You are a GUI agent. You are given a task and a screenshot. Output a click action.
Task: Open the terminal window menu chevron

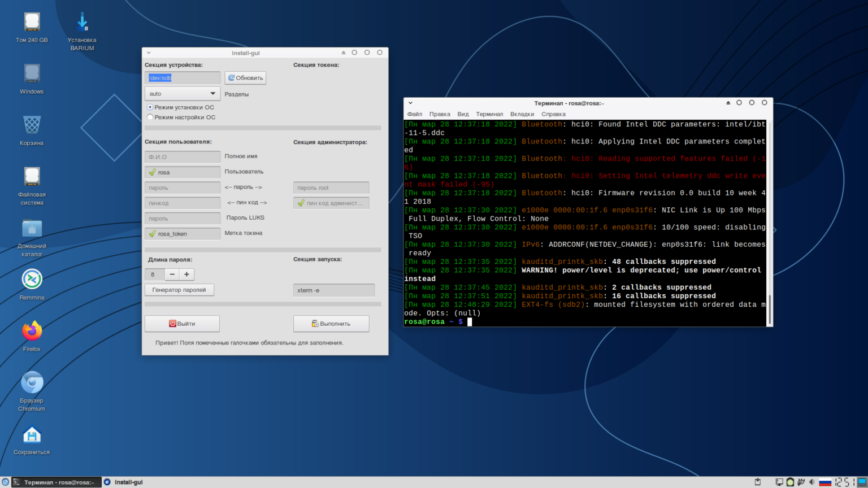coord(410,103)
